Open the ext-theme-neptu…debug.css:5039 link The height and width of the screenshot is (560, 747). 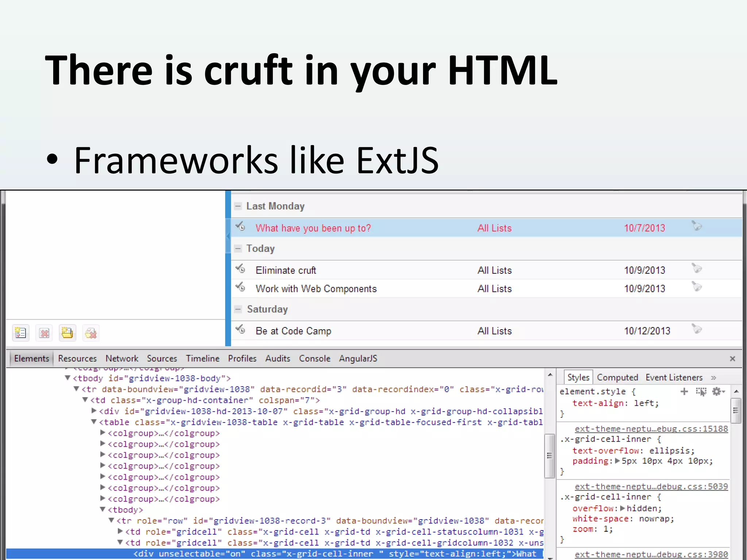coord(651,486)
